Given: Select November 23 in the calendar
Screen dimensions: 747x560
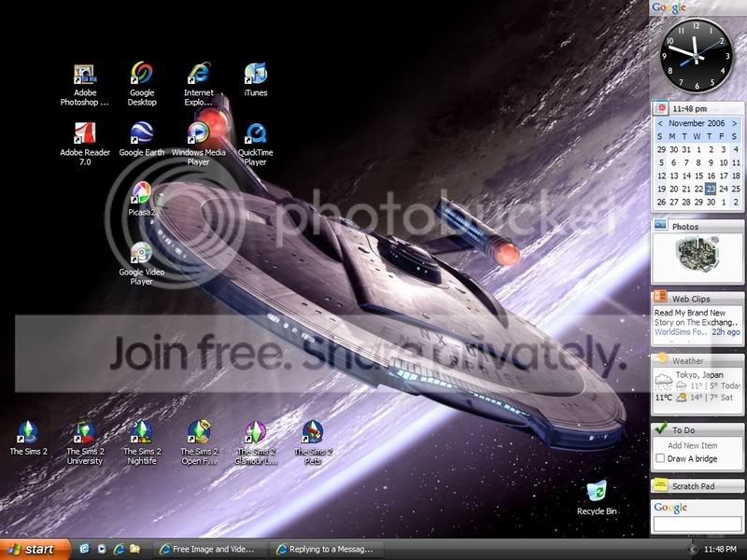Looking at the screenshot, I should click(x=711, y=189).
